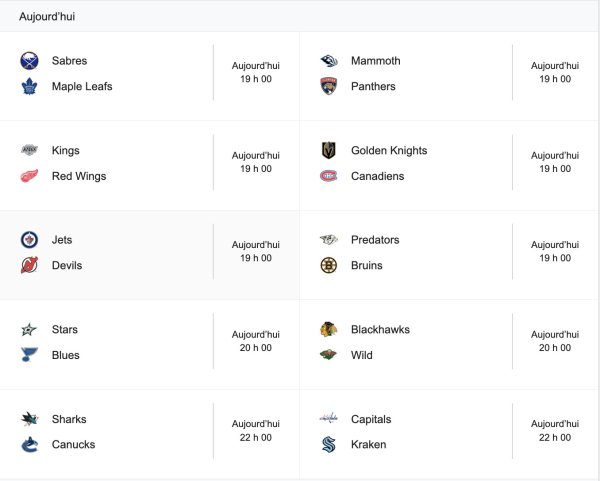600x481 pixels.
Task: Open the Devils team name link
Action: point(67,266)
